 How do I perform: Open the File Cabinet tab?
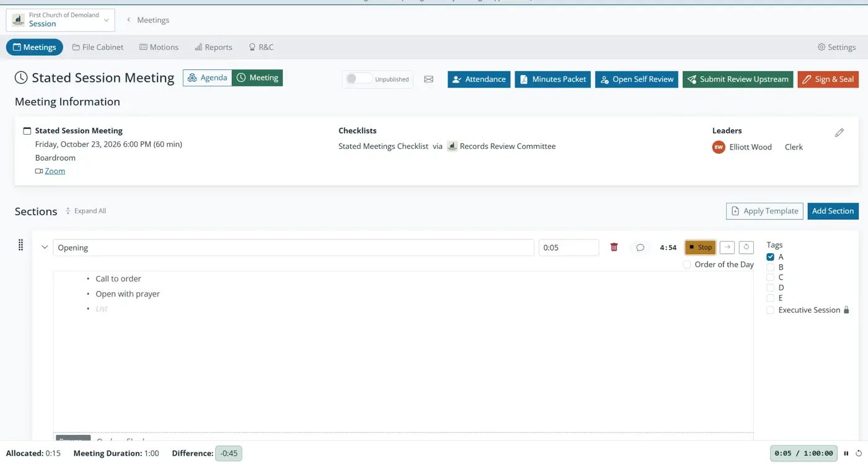click(98, 47)
